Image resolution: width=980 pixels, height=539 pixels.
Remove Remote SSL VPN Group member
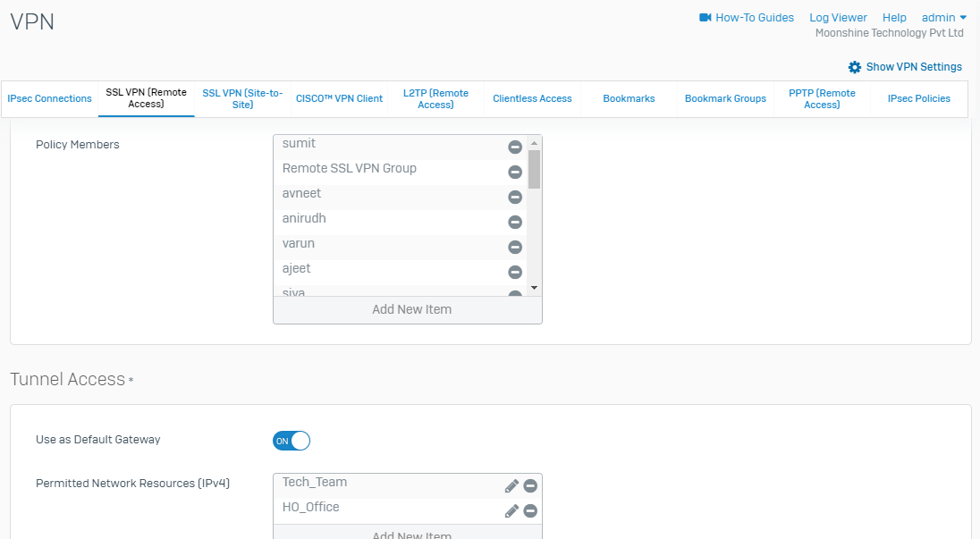click(515, 173)
